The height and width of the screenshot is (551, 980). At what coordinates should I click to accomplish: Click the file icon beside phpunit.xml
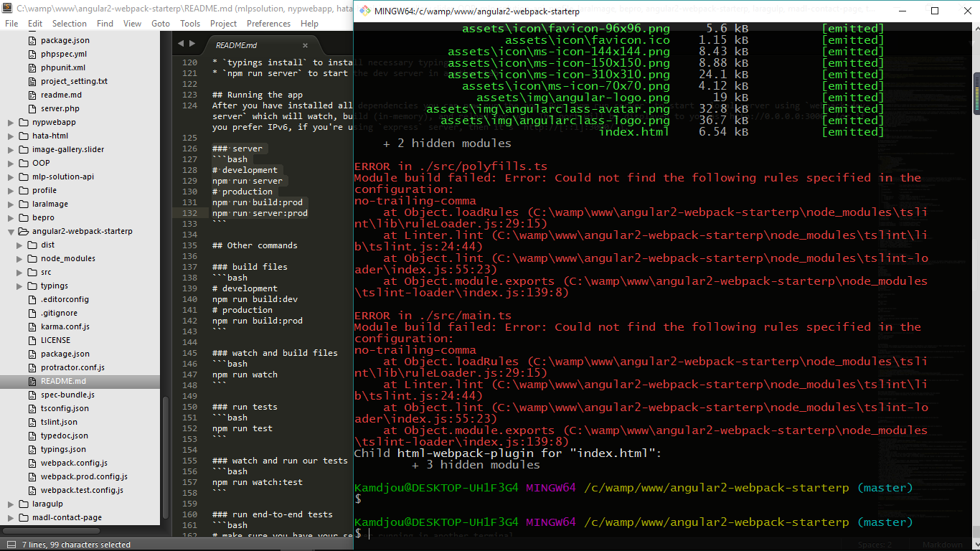pyautogui.click(x=32, y=67)
